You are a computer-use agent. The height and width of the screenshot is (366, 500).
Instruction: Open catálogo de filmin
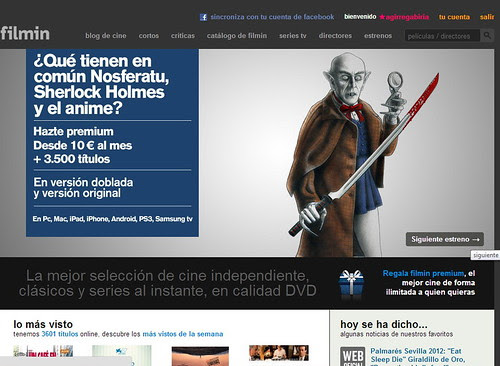point(237,36)
